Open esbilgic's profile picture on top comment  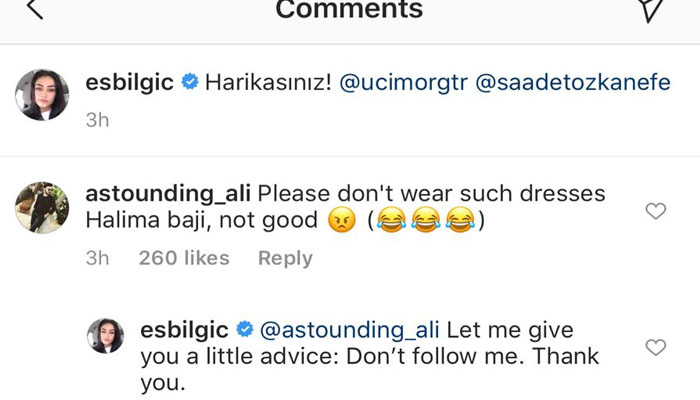tap(41, 95)
